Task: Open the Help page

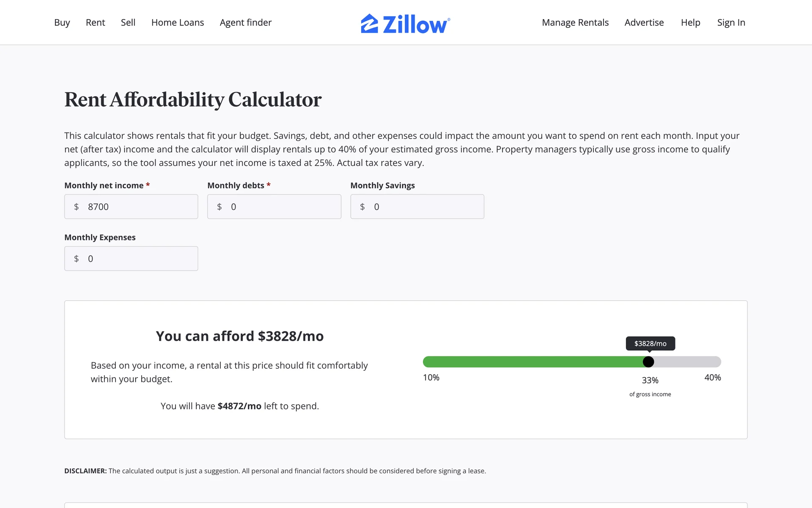Action: pos(690,22)
